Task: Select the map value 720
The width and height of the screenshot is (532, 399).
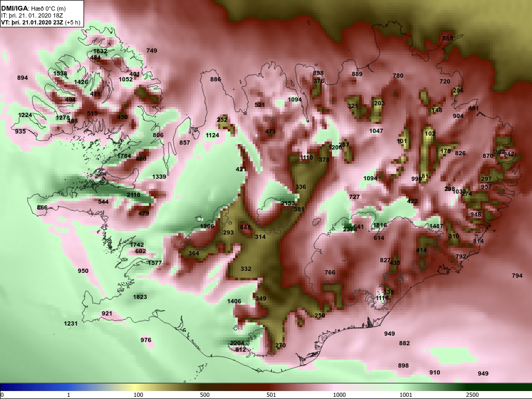Action: pyautogui.click(x=445, y=81)
